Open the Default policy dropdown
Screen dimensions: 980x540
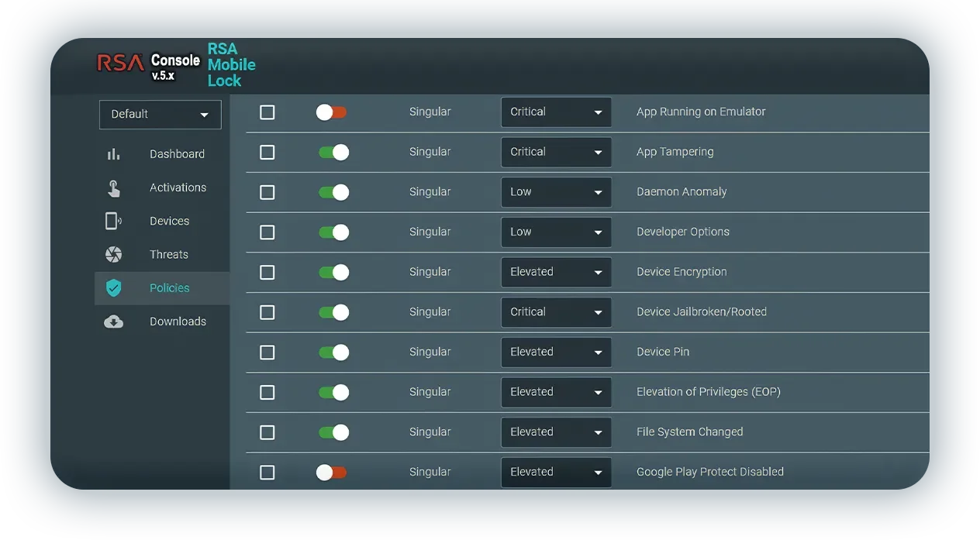(x=160, y=114)
